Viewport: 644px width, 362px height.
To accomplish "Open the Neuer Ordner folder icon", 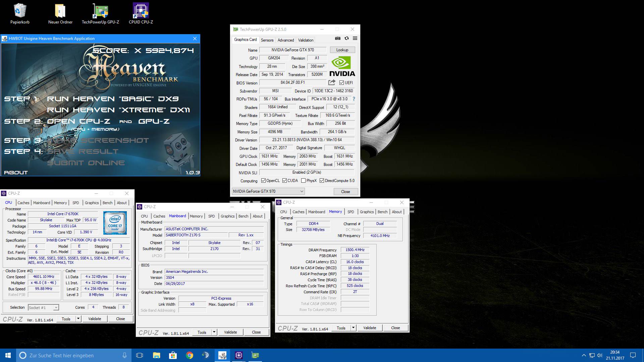I will 60,13.
